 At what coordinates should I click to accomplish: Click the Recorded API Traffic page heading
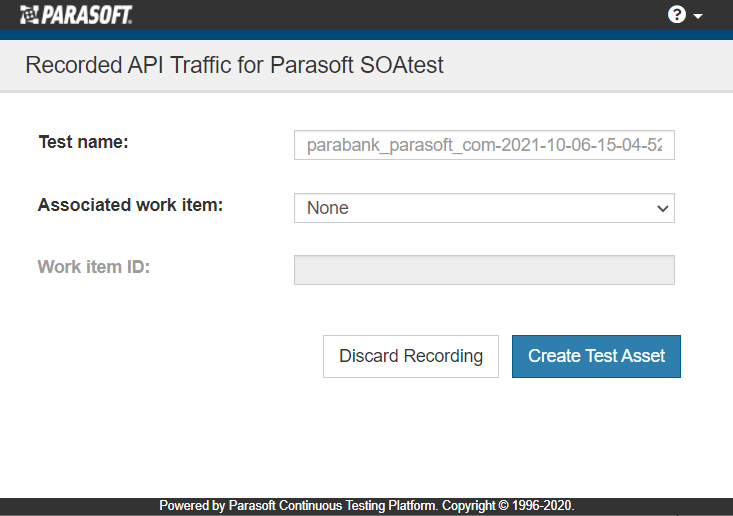(x=234, y=65)
